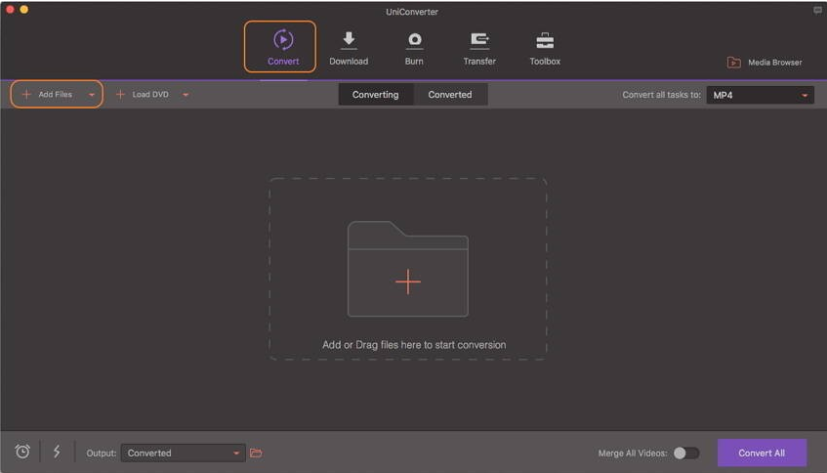827x473 pixels.
Task: Open the Convert section
Action: 283,47
